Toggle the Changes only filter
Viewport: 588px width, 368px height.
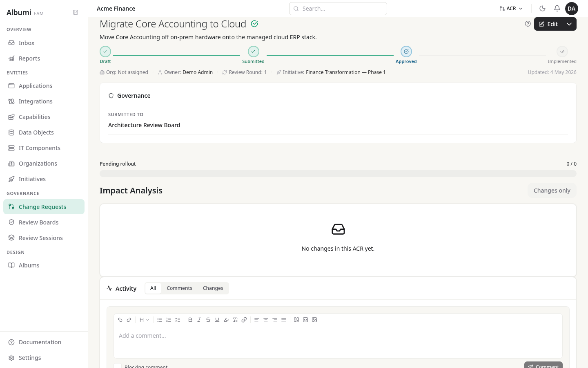coord(552,191)
